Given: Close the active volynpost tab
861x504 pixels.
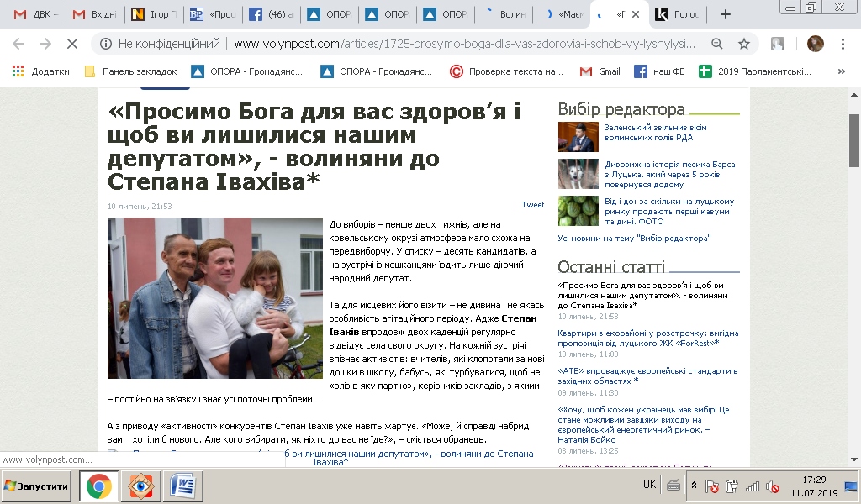Looking at the screenshot, I should click(636, 14).
